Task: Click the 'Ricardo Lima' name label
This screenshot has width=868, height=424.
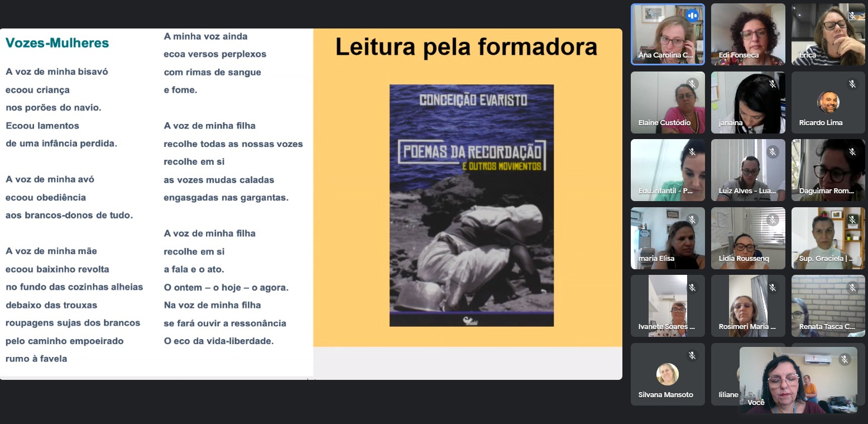Action: pos(821,122)
